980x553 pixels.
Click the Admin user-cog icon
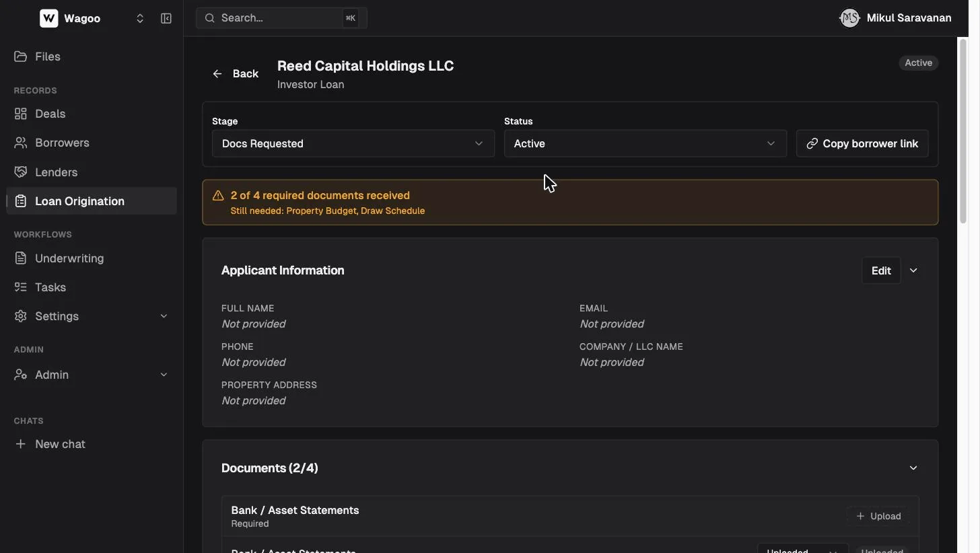click(21, 375)
